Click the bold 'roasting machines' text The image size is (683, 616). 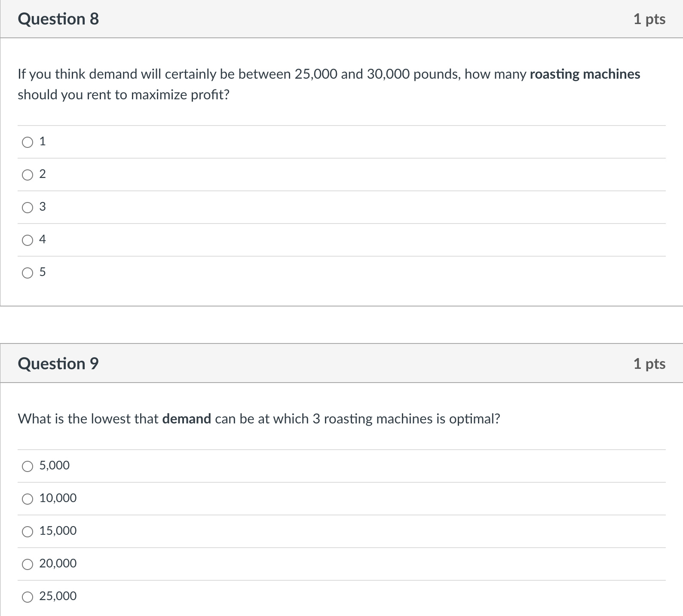[585, 74]
